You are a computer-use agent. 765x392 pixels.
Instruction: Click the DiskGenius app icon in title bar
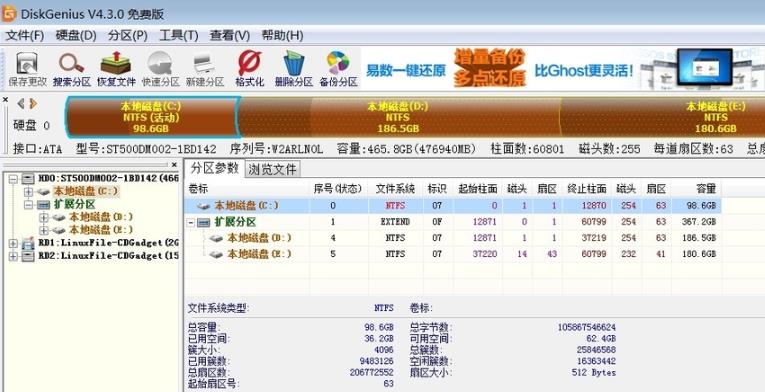pos(9,14)
